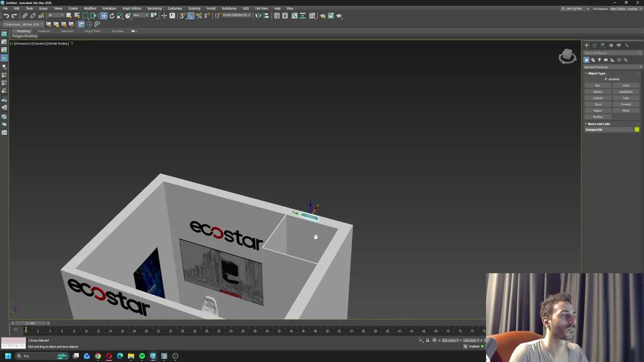Image resolution: width=644 pixels, height=362 pixels.
Task: Expand the Polygon Modeling ribbon panel
Action: point(24,36)
